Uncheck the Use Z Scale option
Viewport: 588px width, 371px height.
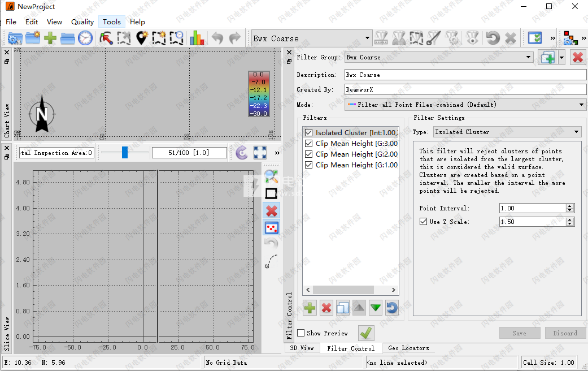click(x=424, y=222)
